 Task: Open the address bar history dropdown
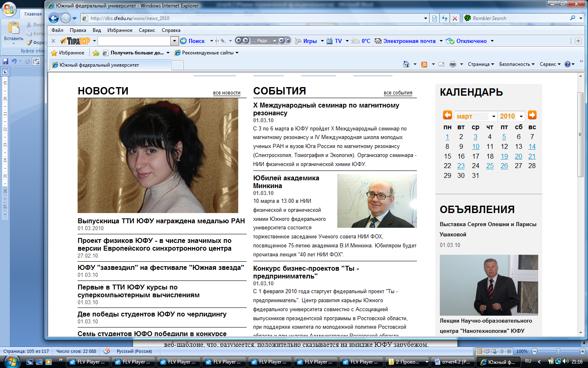[425, 18]
